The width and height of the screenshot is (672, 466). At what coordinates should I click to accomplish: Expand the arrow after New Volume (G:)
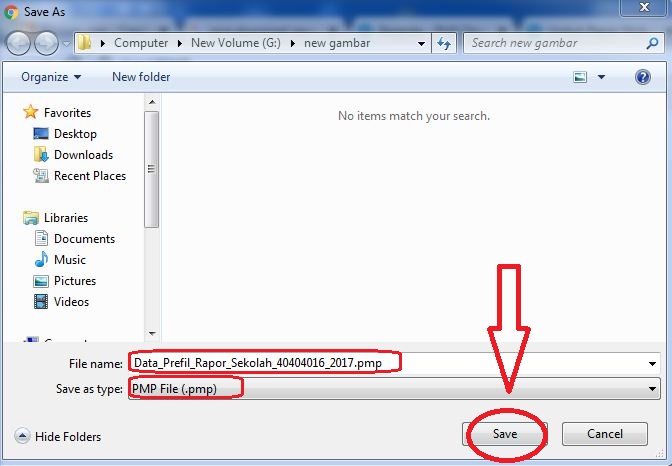[x=293, y=43]
